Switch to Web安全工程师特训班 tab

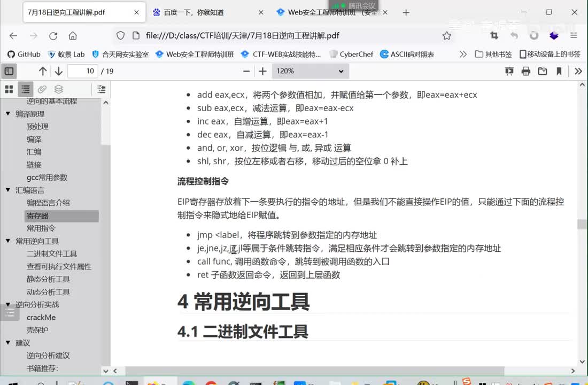click(x=332, y=12)
